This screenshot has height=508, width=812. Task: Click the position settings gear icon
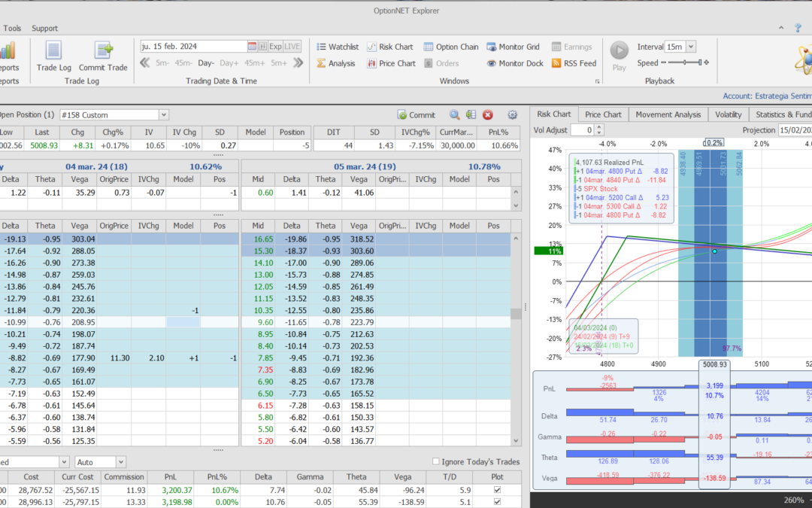tap(513, 115)
